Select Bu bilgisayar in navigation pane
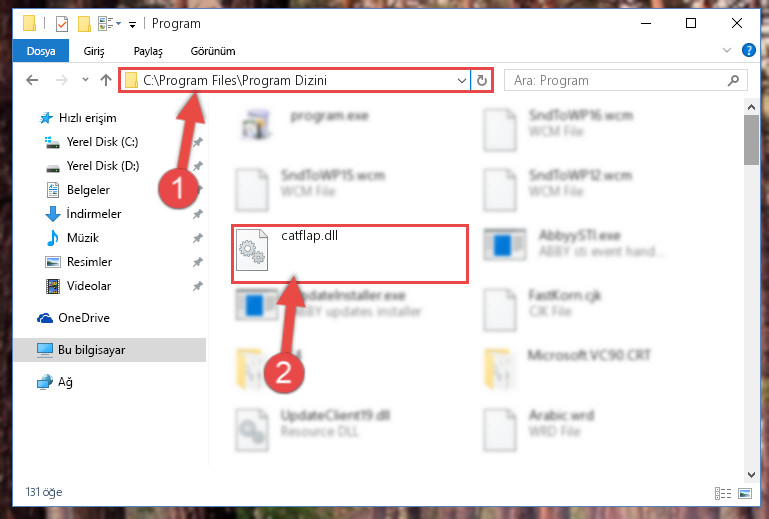The width and height of the screenshot is (769, 519). pos(109,350)
